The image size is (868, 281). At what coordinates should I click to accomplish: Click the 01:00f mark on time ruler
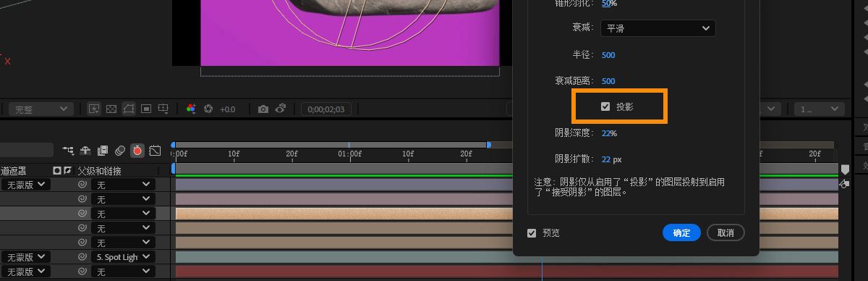point(350,154)
